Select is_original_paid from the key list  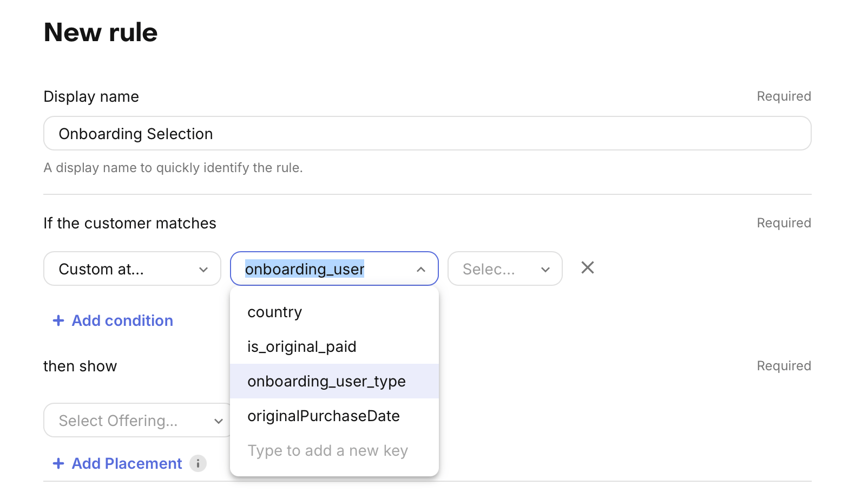click(x=302, y=347)
